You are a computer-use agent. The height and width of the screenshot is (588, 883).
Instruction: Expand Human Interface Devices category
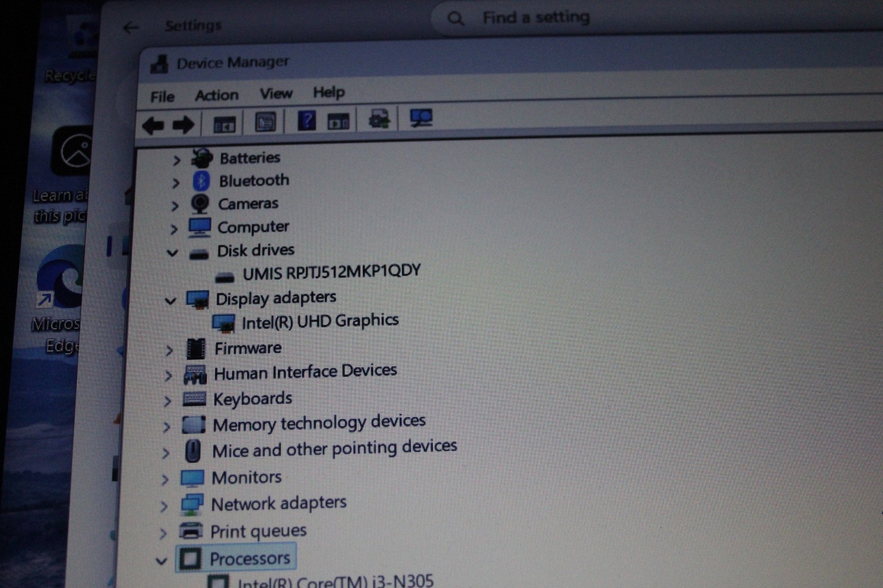point(168,376)
